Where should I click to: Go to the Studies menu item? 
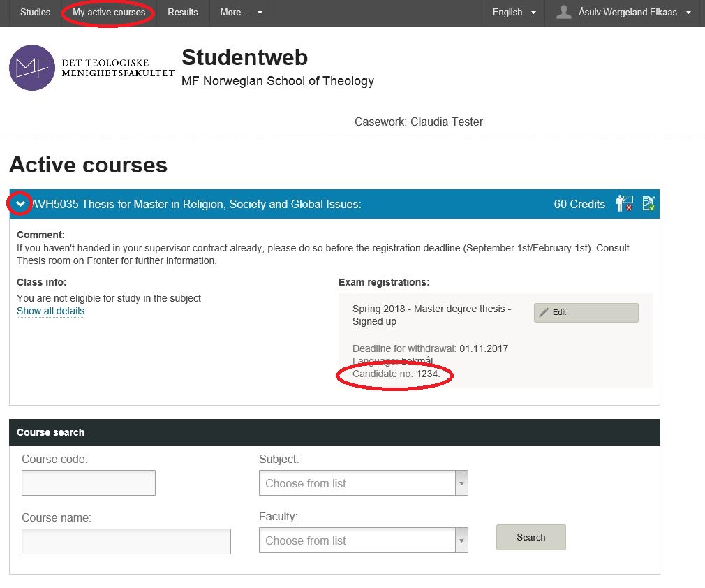35,12
